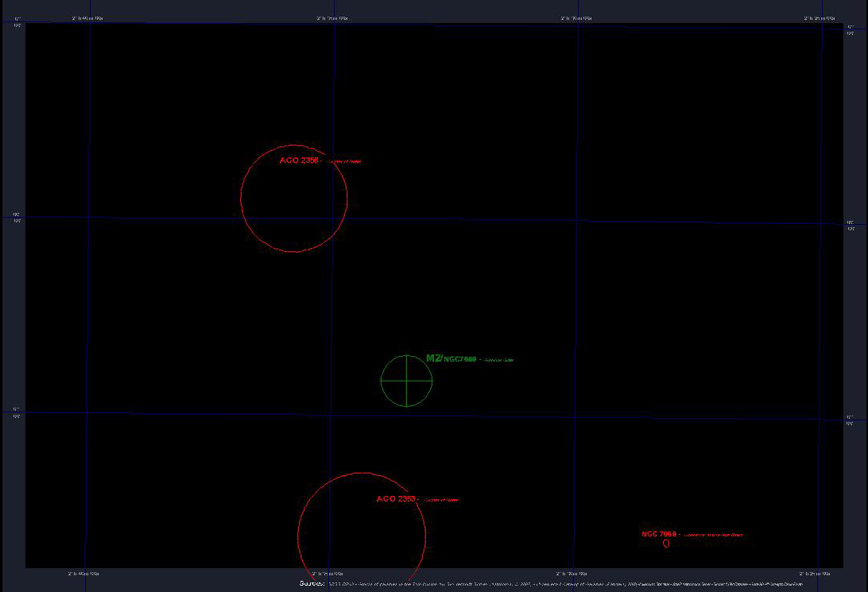Click the leftmost right ascension label along bottom edge

(x=83, y=573)
